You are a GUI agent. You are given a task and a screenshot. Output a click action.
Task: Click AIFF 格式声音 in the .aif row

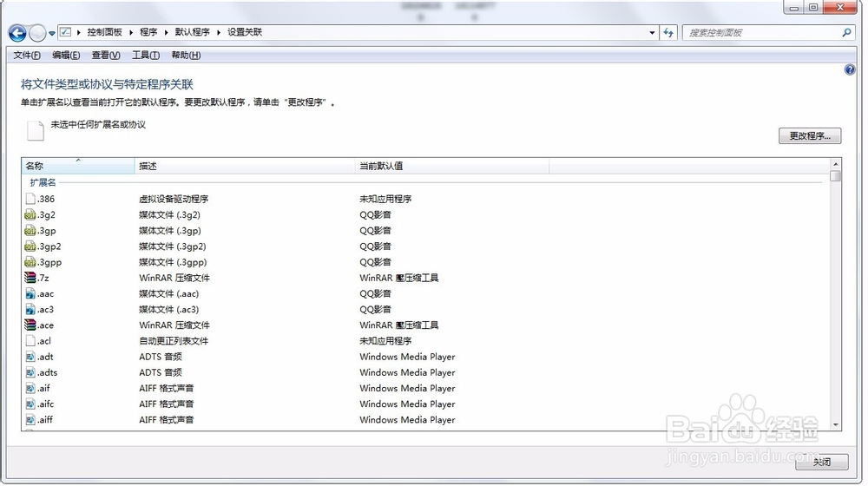167,389
